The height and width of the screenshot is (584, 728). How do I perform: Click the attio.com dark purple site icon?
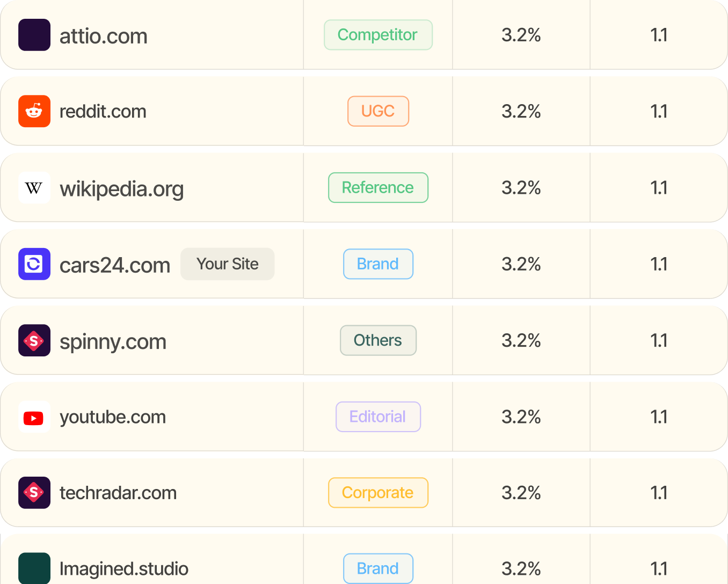tap(34, 35)
